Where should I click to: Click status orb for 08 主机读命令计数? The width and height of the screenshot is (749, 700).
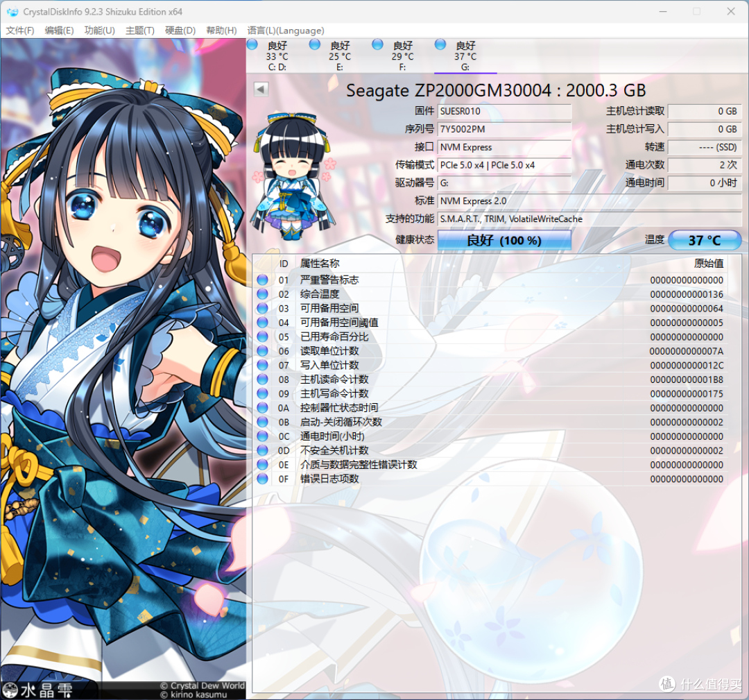point(262,379)
